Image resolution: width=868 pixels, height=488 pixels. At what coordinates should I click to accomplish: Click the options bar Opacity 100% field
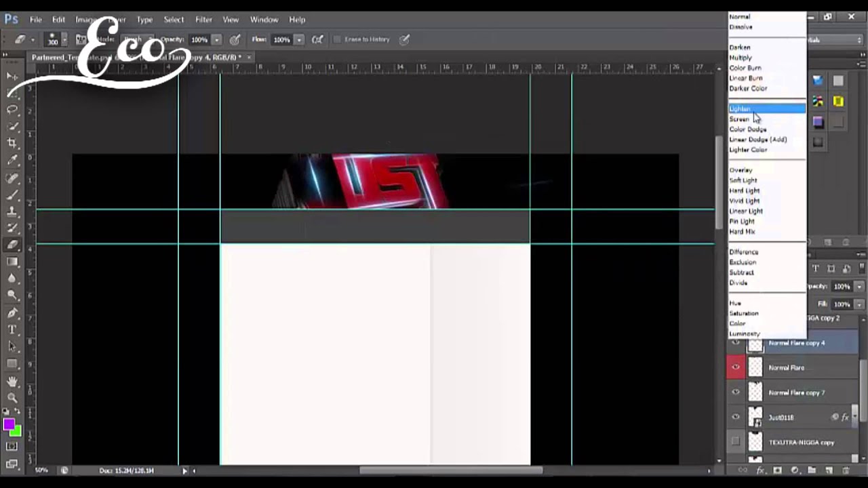tap(199, 39)
